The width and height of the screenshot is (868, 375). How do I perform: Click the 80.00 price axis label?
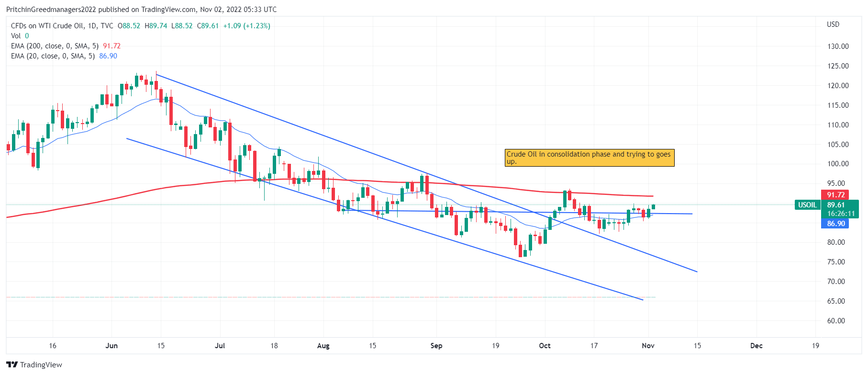[x=836, y=242]
